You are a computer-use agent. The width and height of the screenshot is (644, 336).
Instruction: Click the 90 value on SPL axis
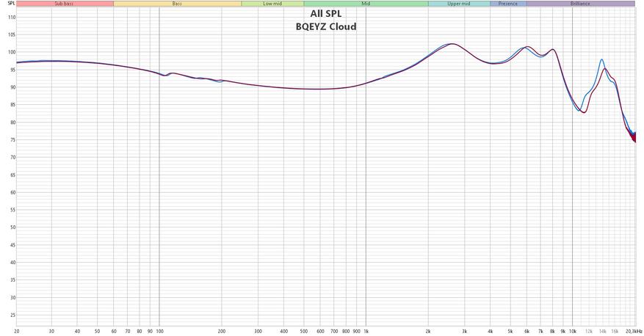coord(12,87)
